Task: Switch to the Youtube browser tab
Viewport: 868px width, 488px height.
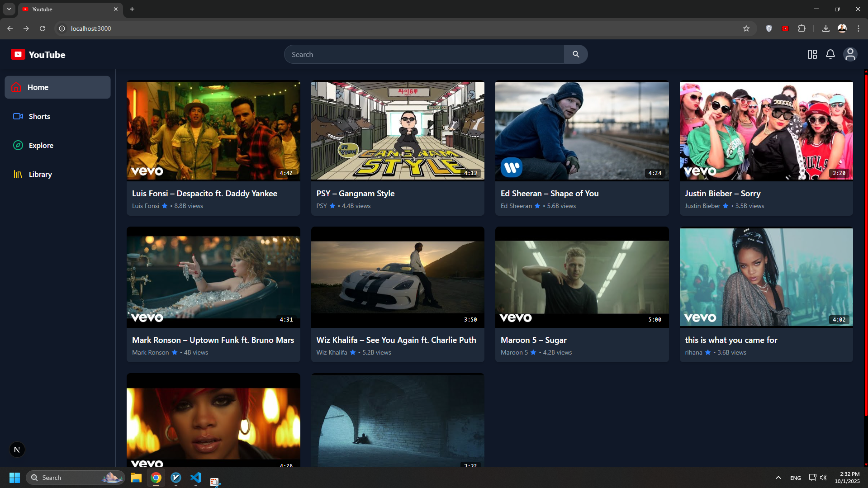Action: coord(70,9)
